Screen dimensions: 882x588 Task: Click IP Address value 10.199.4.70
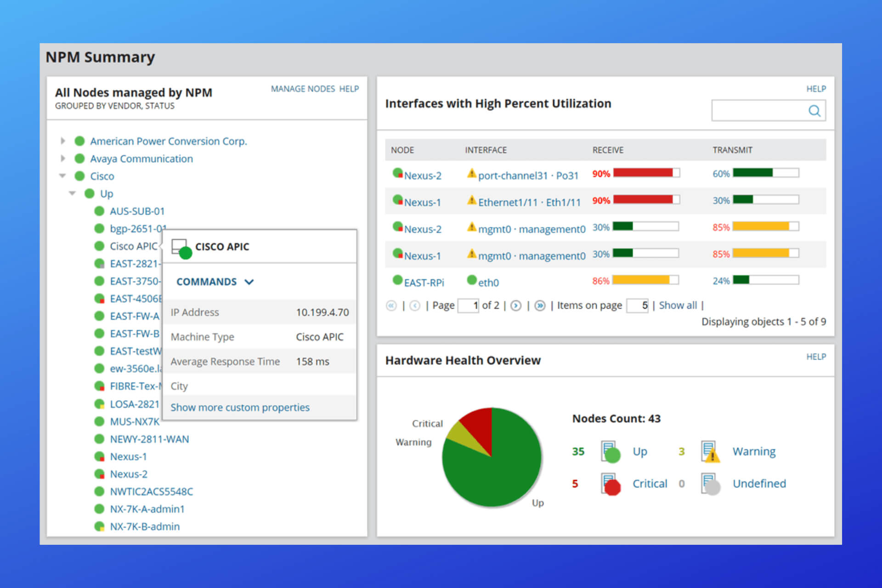[322, 312]
